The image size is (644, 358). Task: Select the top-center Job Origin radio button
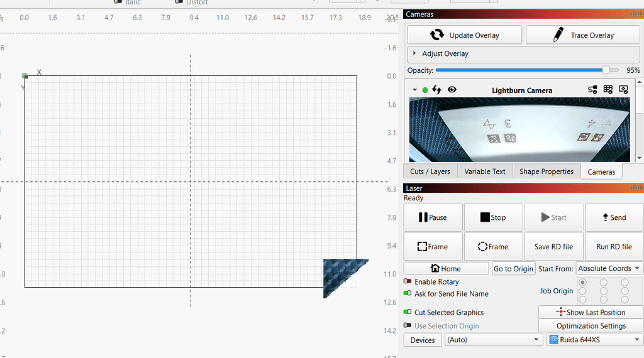coord(603,282)
